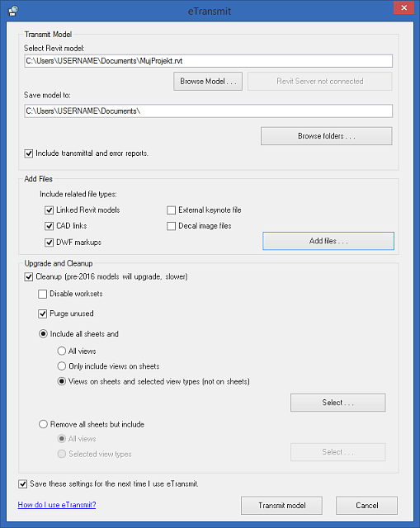The image size is (420, 528).
Task: Click the Browse Model button
Action: coord(208,81)
